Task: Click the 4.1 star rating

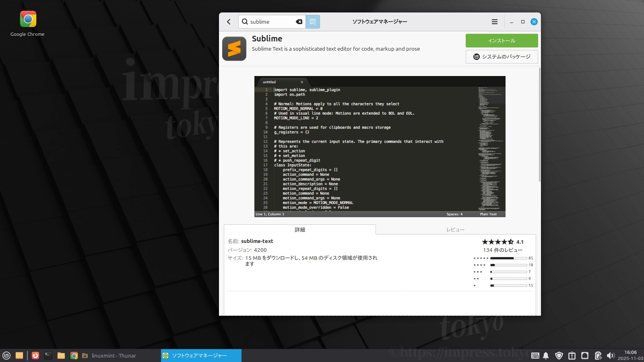Action: pos(503,242)
